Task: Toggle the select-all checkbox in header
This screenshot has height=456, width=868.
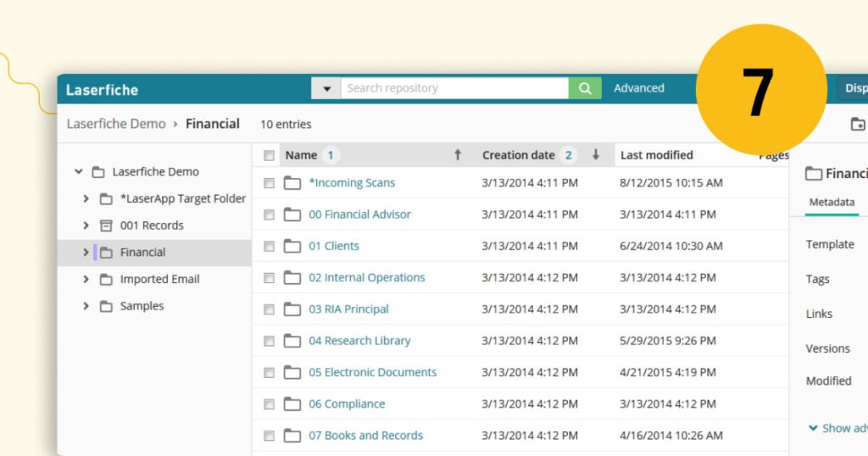Action: pyautogui.click(x=269, y=156)
